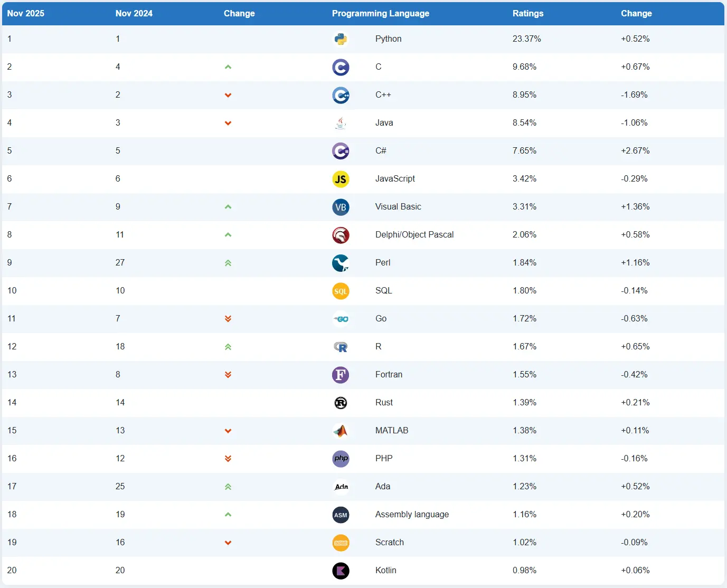Select the Scratch language name
Screen dimensions: 727x588
pyautogui.click(x=389, y=543)
